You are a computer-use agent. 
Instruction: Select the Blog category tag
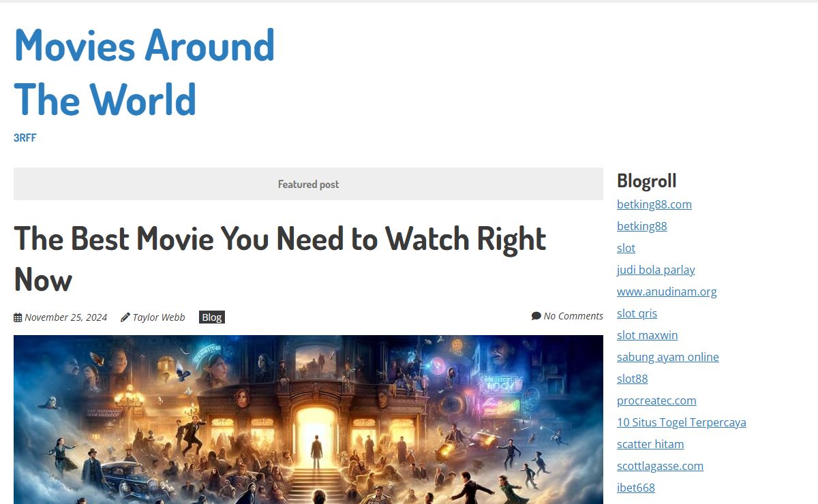212,317
